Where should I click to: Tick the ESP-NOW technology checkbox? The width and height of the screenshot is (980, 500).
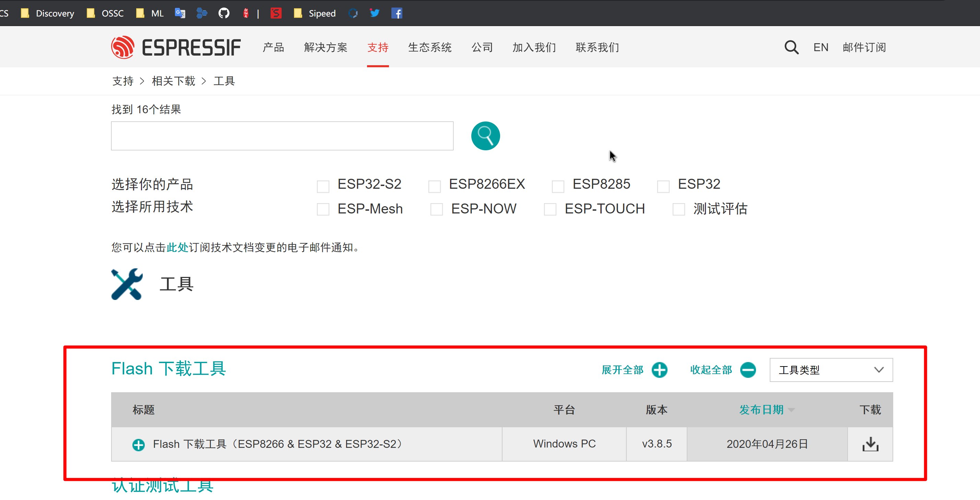point(436,209)
